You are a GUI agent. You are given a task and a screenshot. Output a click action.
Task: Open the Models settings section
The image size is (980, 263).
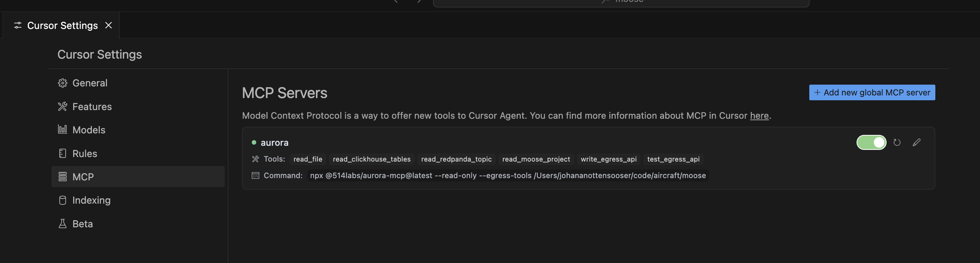(138, 130)
